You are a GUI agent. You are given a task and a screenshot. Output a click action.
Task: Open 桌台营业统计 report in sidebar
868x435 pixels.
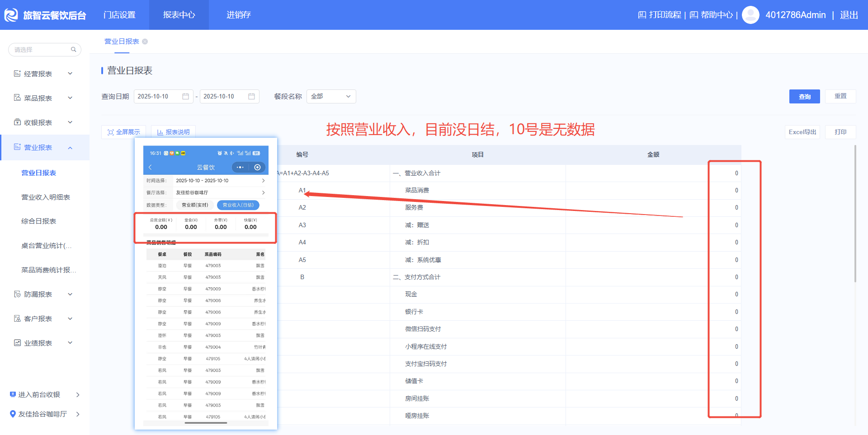point(47,246)
